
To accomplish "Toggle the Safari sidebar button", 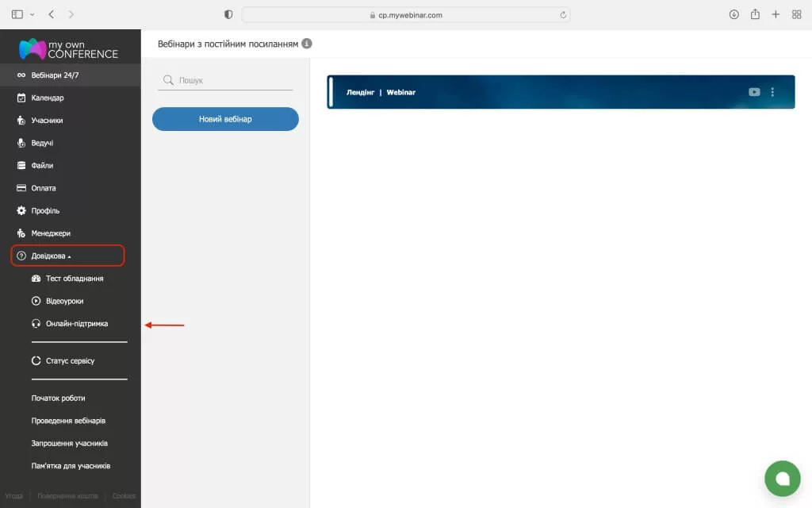I will [17, 14].
